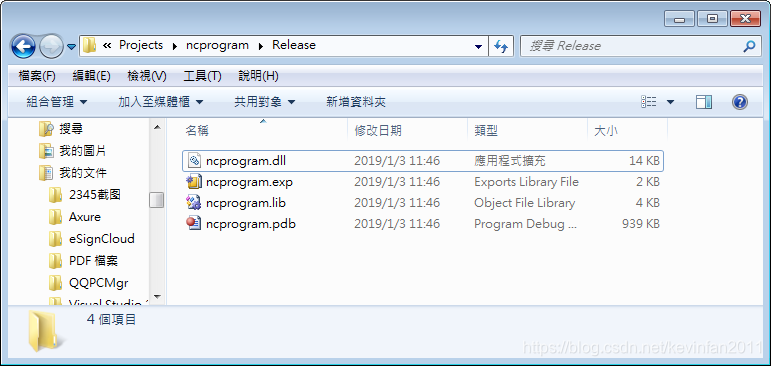Viewport: 771px width, 366px height.
Task: Select the ncprogram.dll file icon
Action: coord(195,161)
